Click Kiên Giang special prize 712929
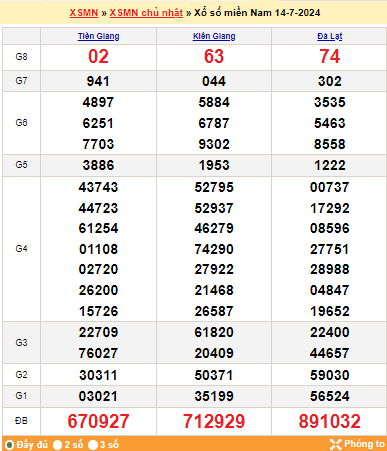 coord(214,421)
